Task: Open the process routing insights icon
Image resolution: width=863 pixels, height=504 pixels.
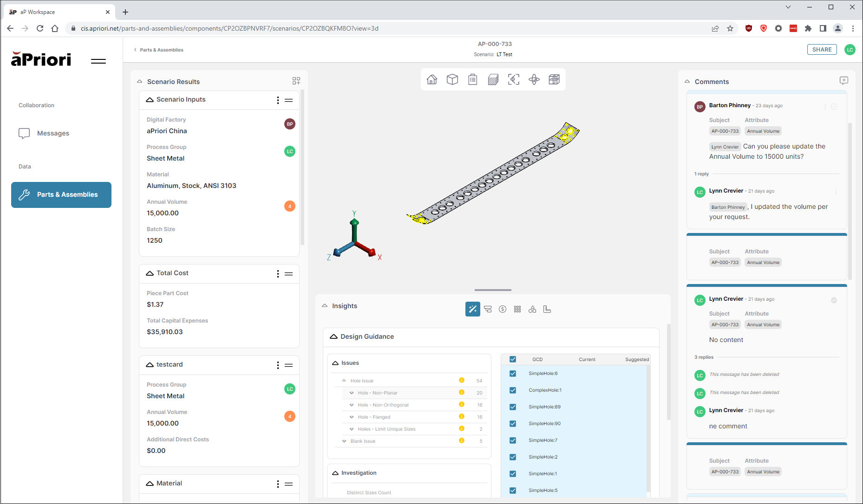Action: click(x=488, y=309)
